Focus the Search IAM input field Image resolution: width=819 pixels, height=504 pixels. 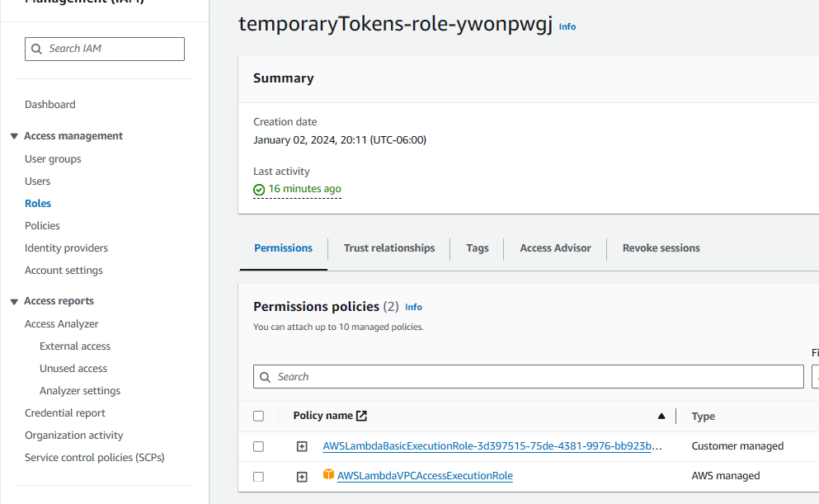(x=105, y=49)
